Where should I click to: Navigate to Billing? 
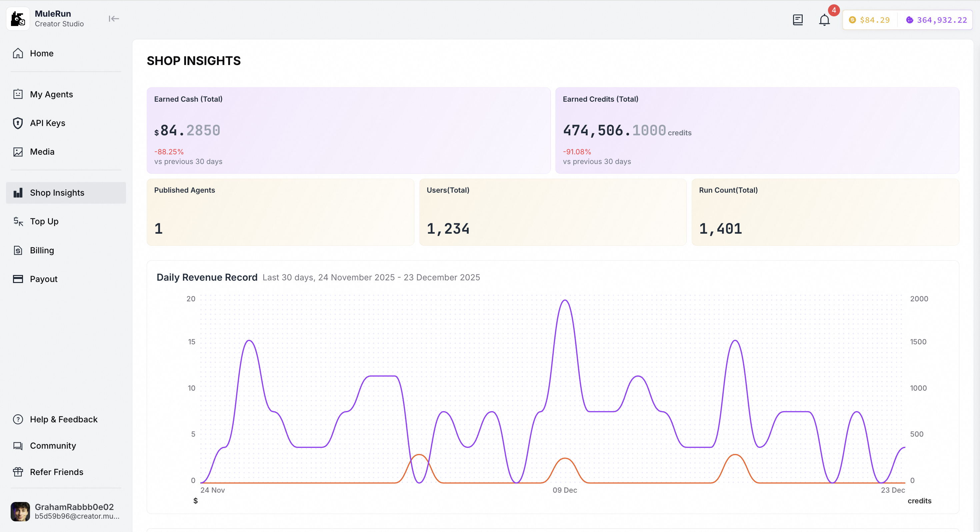point(42,250)
